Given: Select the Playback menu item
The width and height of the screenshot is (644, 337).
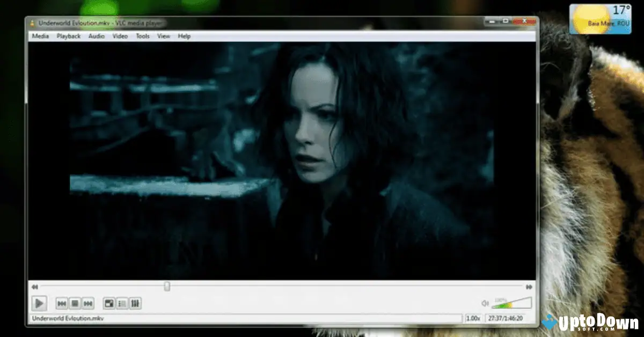Looking at the screenshot, I should coord(68,36).
